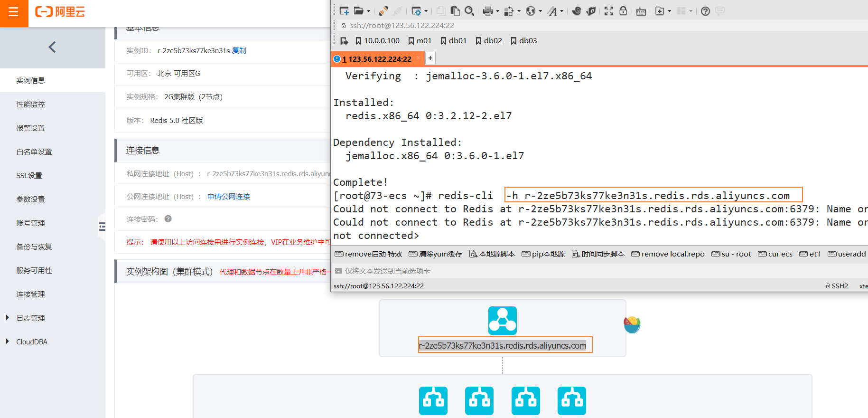The width and height of the screenshot is (868, 418).
Task: Add a new terminal tab with plus
Action: pyautogui.click(x=430, y=58)
